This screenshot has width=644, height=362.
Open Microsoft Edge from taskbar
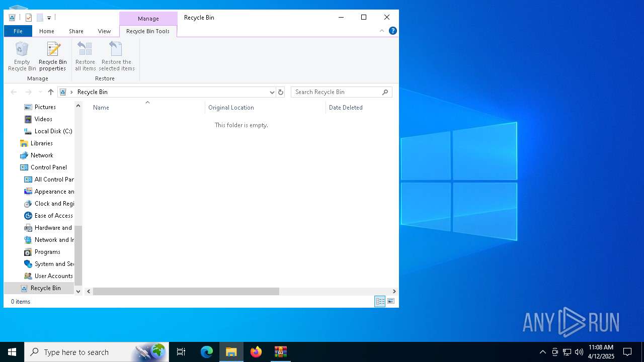point(207,352)
